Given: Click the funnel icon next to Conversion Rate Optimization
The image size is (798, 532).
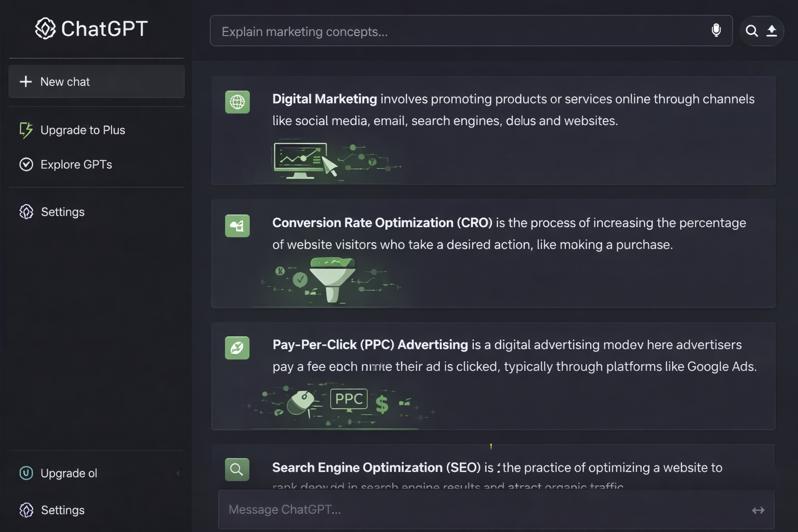Looking at the screenshot, I should tap(237, 225).
